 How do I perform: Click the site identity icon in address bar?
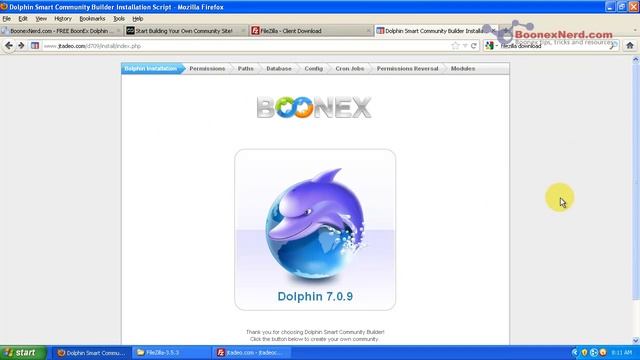coord(35,46)
